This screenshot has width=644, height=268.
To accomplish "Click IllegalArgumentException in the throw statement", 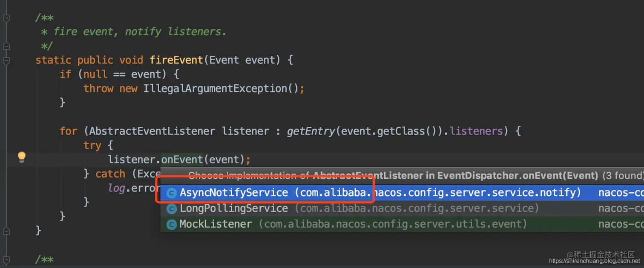I will coord(215,88).
